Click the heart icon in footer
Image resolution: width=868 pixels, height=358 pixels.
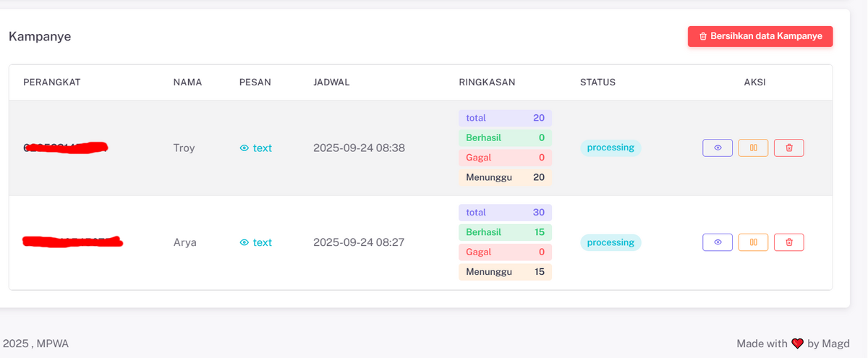pos(798,344)
